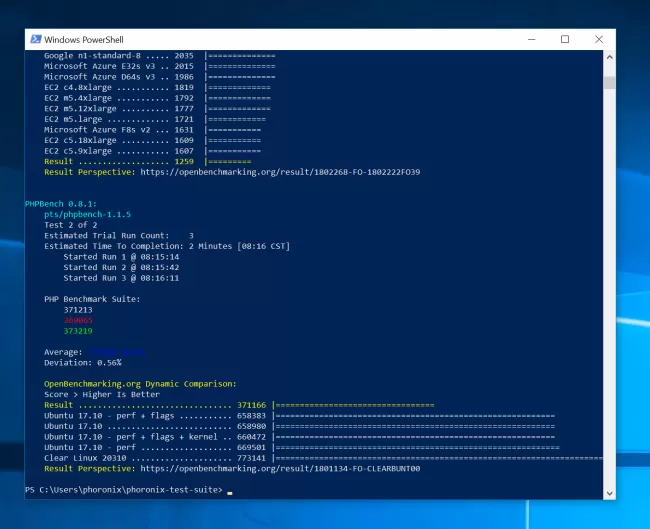The image size is (650, 529).
Task: Click the Windows PowerShell title text
Action: point(84,40)
